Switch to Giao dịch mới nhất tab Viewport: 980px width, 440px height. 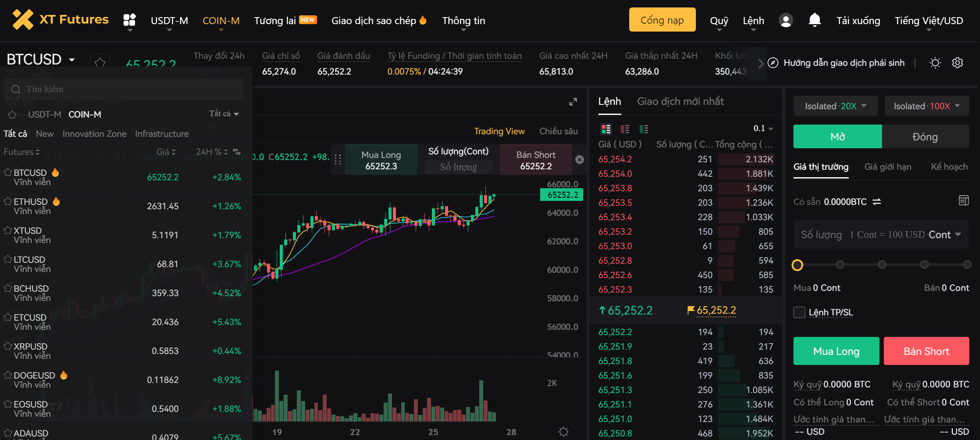[x=680, y=102]
